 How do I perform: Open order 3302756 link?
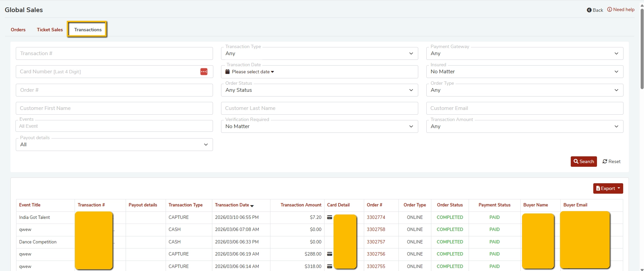coord(376,254)
